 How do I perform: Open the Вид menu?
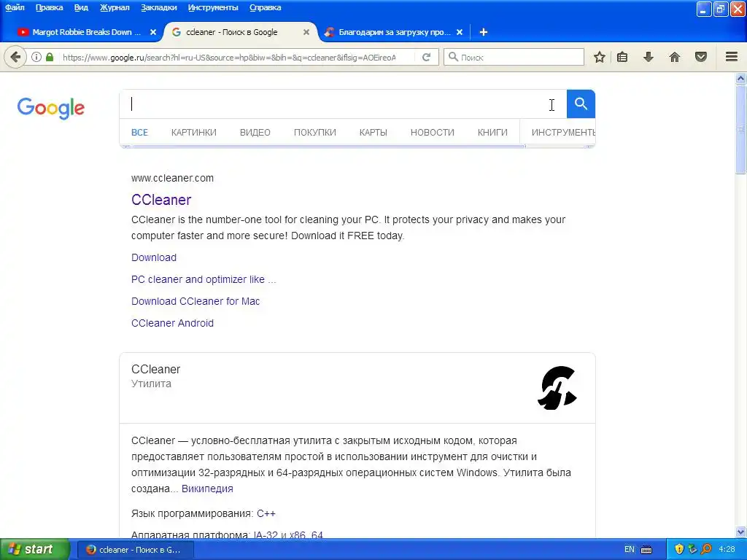pos(81,7)
